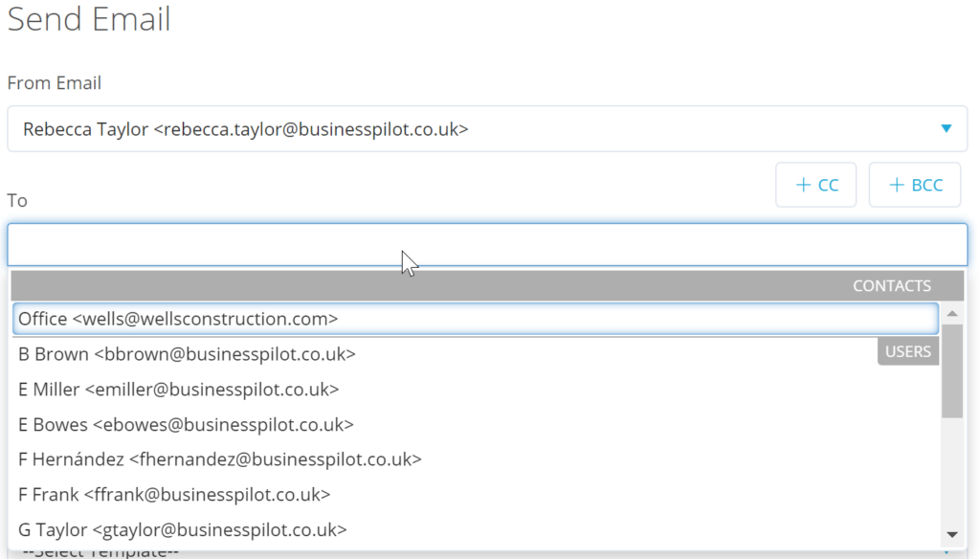Add a CC recipient field
This screenshot has height=559, width=980.
coord(815,185)
